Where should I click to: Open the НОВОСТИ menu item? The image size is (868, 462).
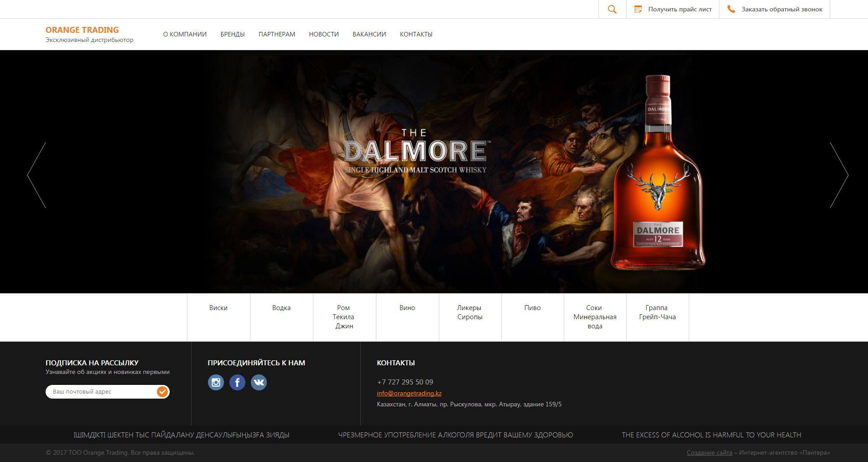click(x=324, y=34)
